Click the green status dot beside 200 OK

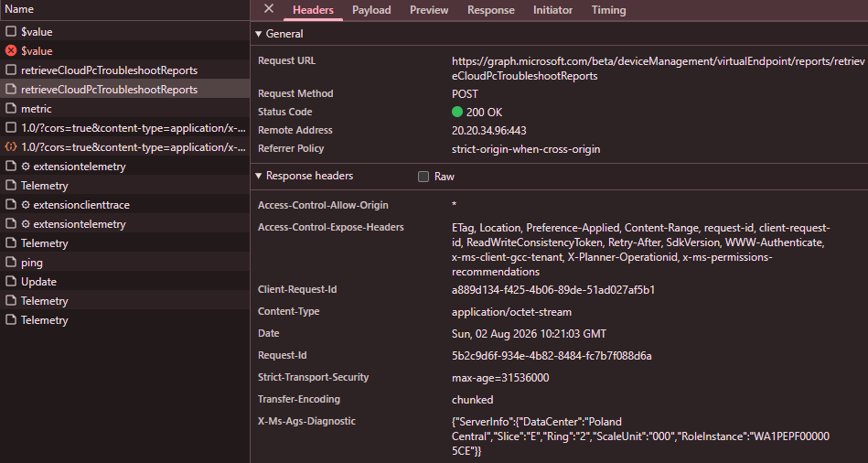pos(457,112)
